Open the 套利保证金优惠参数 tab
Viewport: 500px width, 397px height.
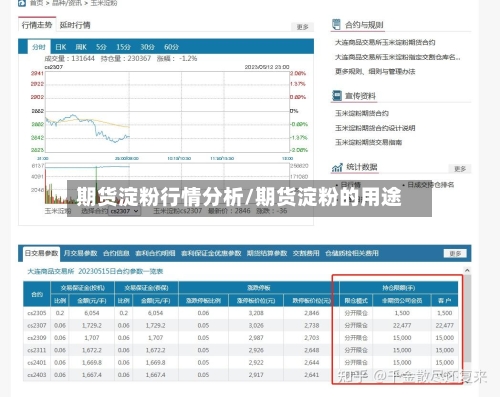coord(211,253)
